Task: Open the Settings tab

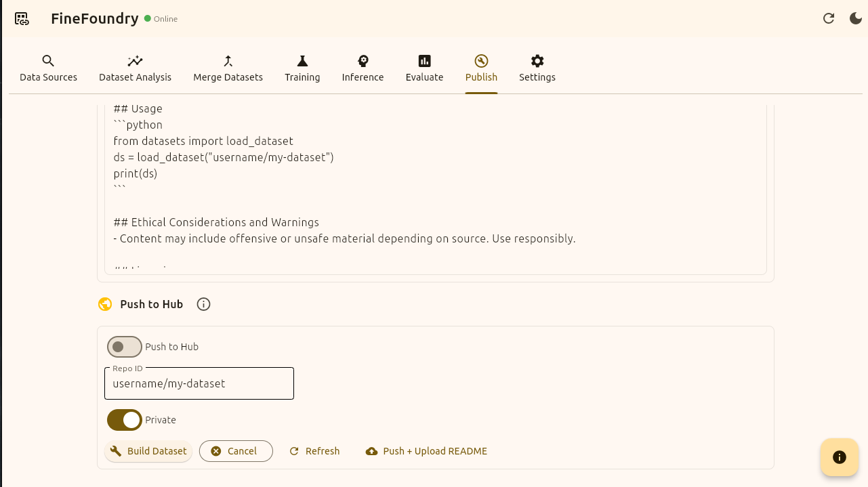Action: [537, 68]
